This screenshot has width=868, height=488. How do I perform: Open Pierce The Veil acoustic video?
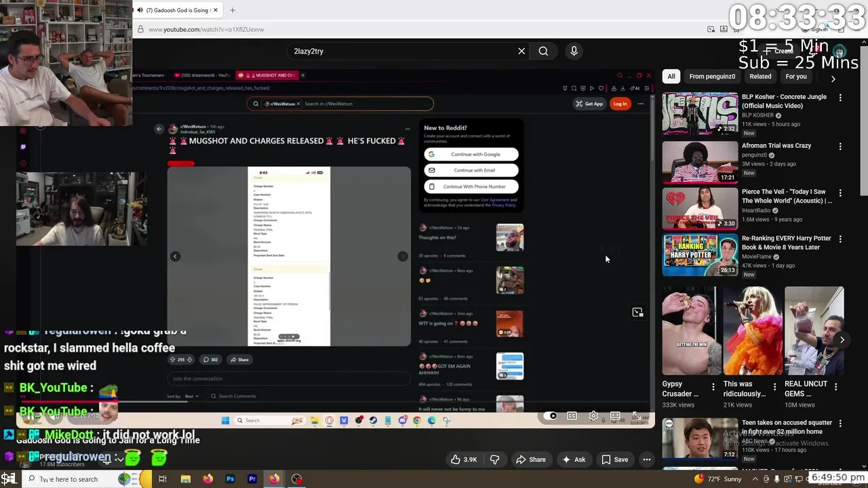(700, 209)
